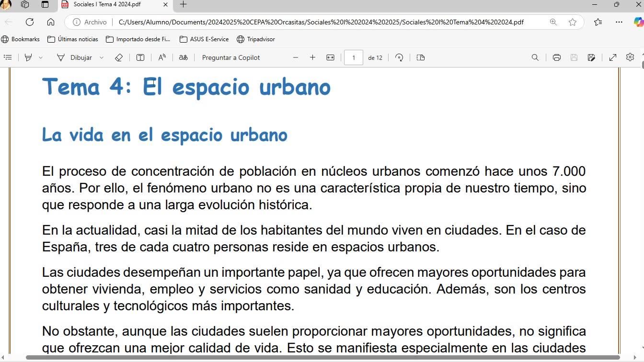644x362 pixels.
Task: Open the translate tool
Action: [x=184, y=57]
